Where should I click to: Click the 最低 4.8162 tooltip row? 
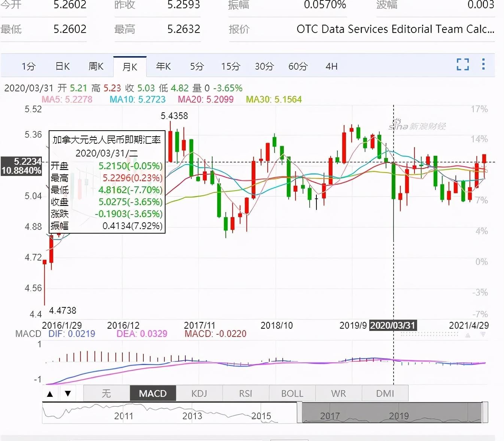pos(107,190)
